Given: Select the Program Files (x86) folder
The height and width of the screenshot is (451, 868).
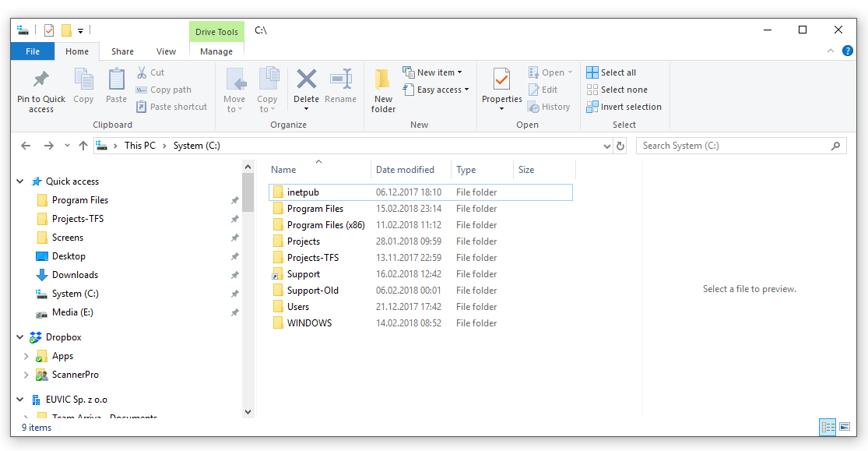Looking at the screenshot, I should click(325, 225).
